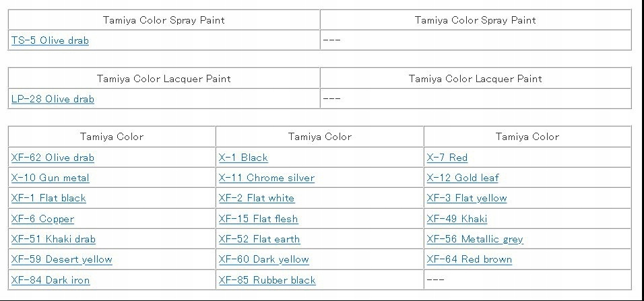Click the XF-15 Flat flesh link
This screenshot has height=301, width=644.
tap(258, 219)
